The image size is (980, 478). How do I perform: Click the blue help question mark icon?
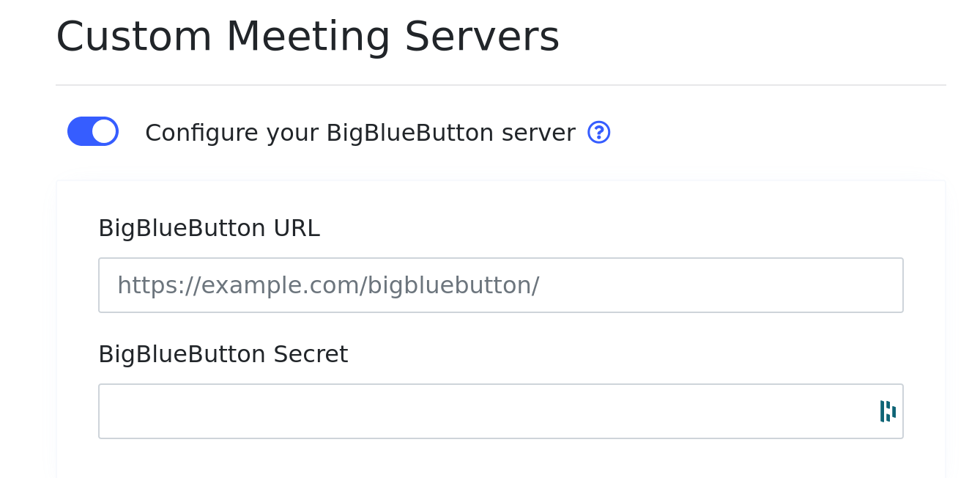pos(598,132)
